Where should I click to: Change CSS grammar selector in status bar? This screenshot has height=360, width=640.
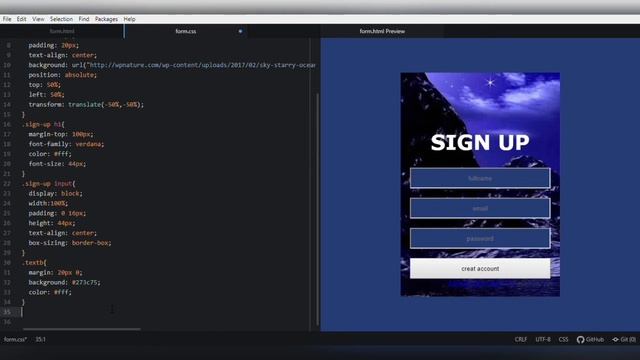(x=563, y=339)
